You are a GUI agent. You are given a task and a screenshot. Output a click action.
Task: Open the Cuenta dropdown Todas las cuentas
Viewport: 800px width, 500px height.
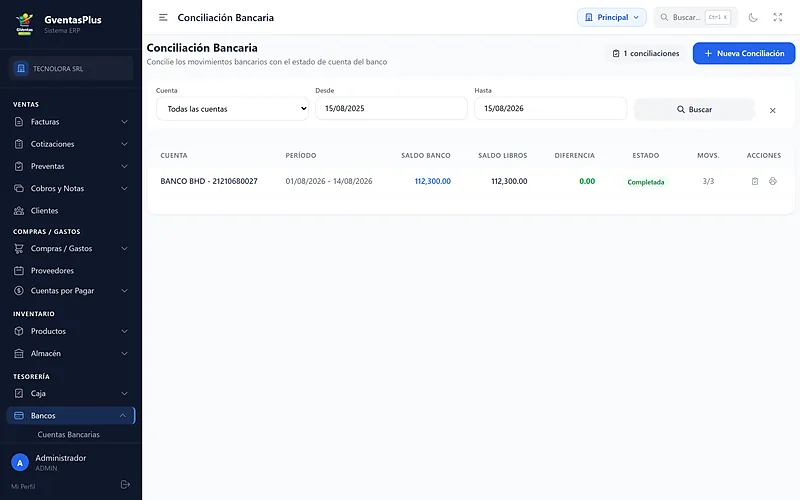[x=232, y=109]
